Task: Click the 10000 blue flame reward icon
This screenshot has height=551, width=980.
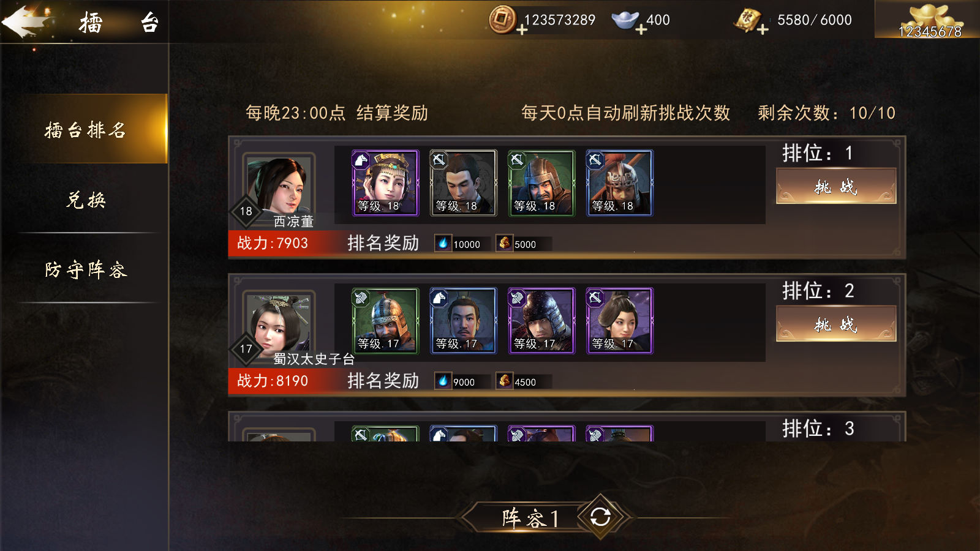Action: click(x=443, y=243)
